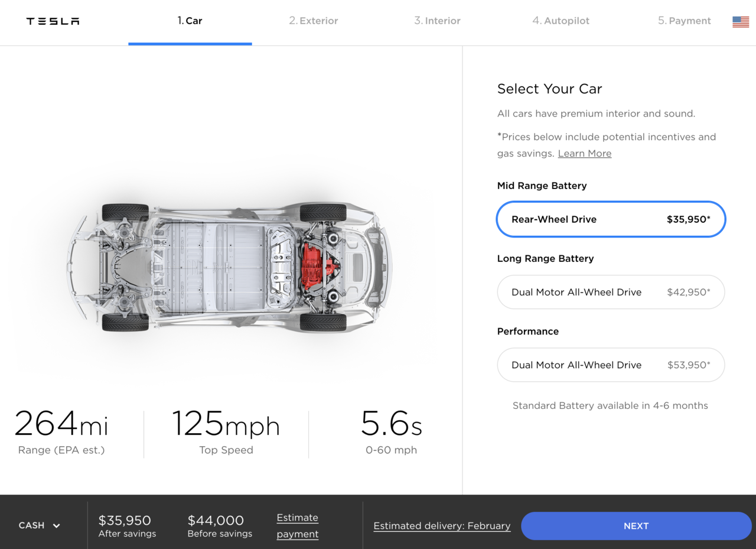
Task: Pick Performance Dual Motor All-Wheel Drive
Action: (x=611, y=365)
